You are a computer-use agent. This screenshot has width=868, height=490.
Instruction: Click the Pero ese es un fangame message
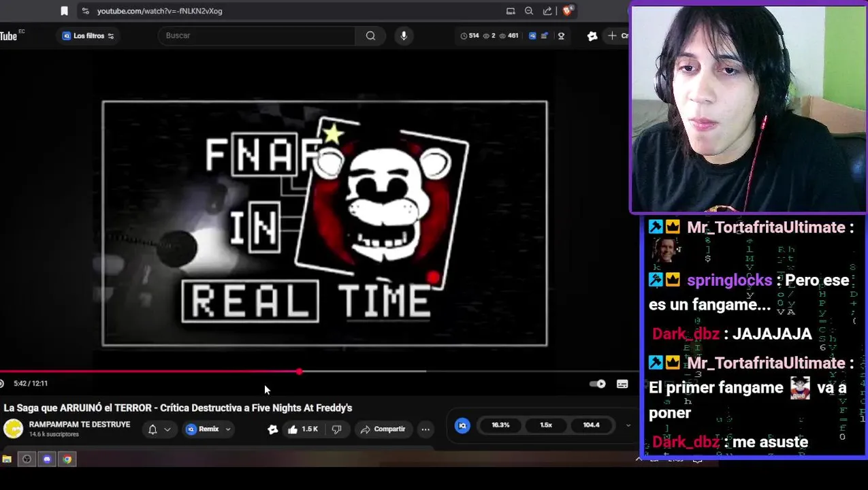click(749, 293)
